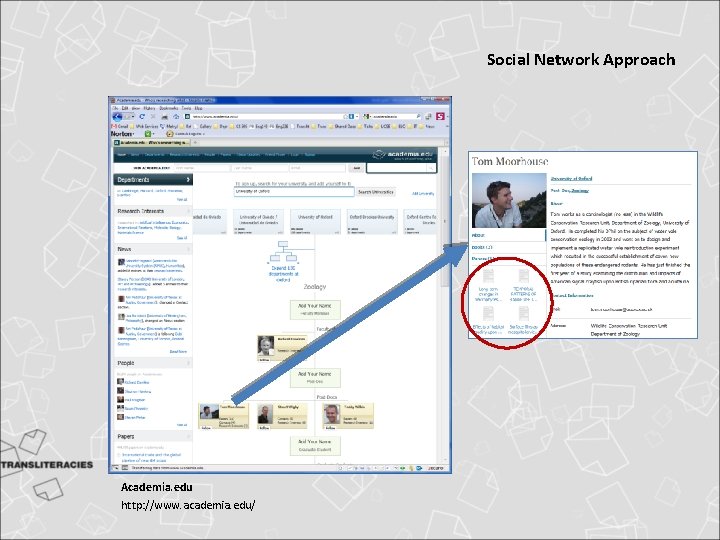Open Tom Moorhouse's org-chart photo card
The image size is (720, 540).
tap(224, 416)
